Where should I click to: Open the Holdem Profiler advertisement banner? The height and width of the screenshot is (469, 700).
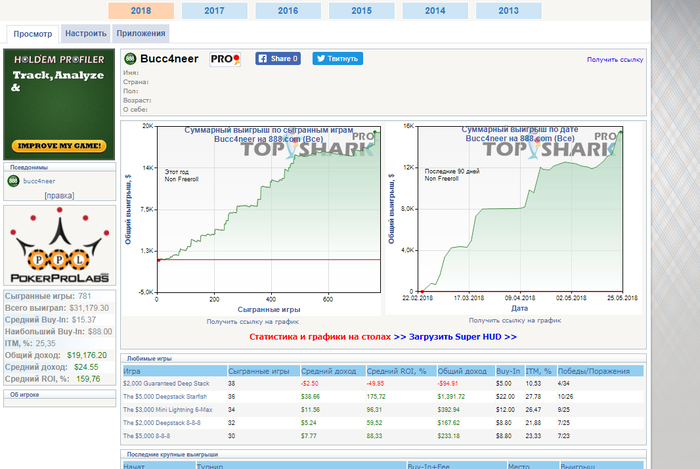(x=59, y=104)
